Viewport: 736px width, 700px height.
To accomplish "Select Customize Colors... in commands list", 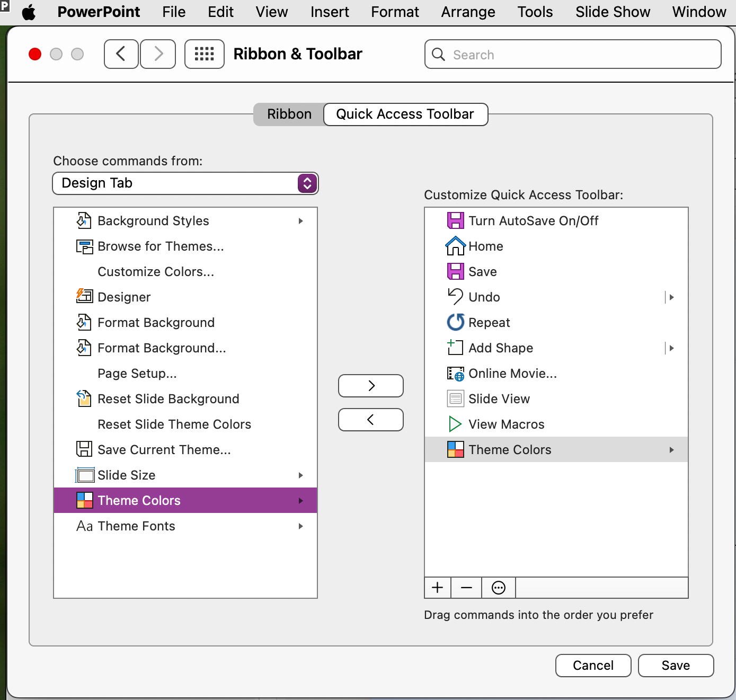I will [185, 271].
